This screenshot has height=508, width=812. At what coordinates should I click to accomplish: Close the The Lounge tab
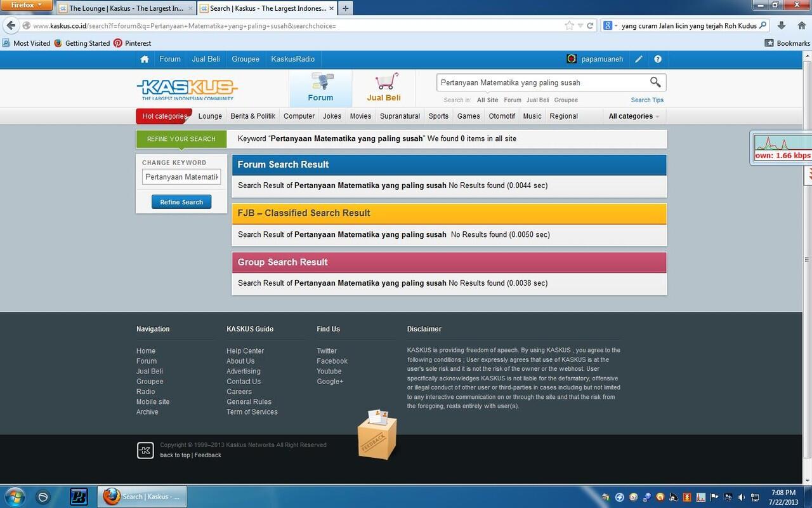pyautogui.click(x=190, y=8)
